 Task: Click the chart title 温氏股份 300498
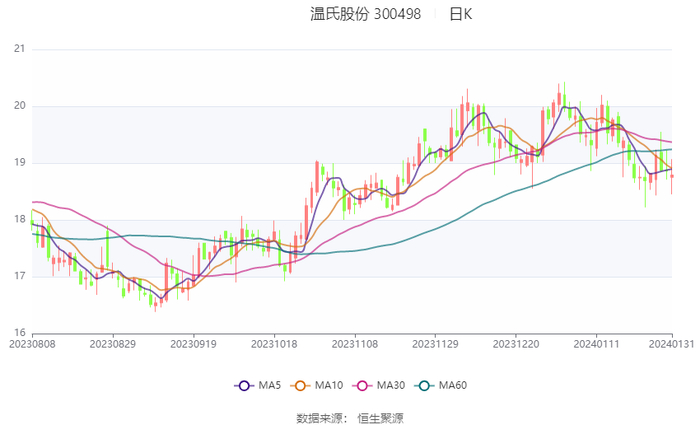click(365, 14)
